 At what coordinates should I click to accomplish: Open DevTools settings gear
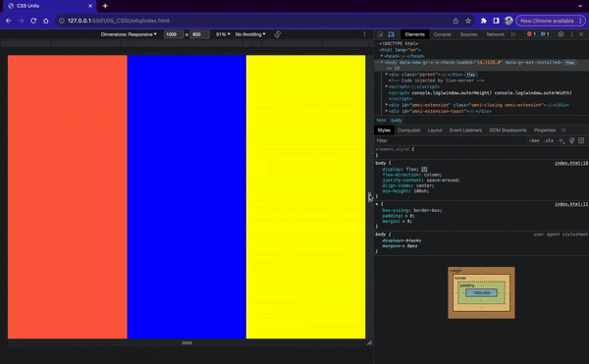tap(561, 34)
